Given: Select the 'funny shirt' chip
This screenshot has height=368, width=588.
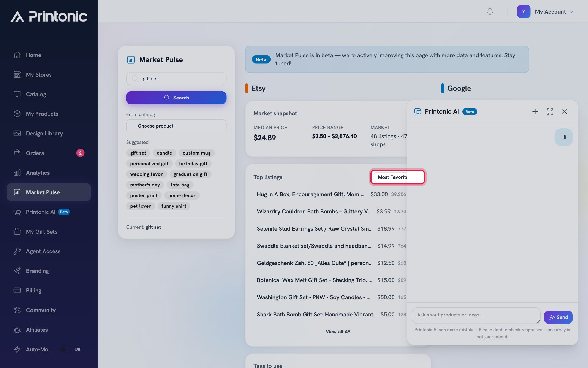Looking at the screenshot, I should coord(174,206).
